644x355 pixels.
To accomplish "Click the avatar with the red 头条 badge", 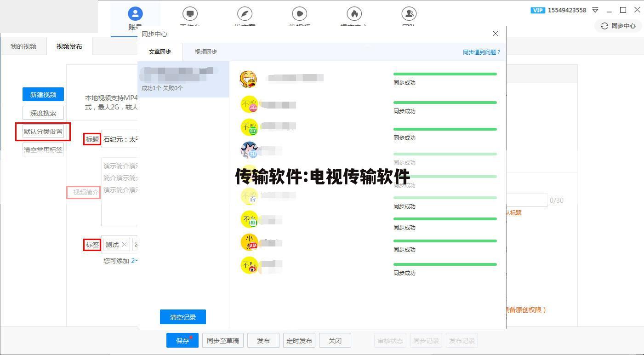I will [250, 242].
